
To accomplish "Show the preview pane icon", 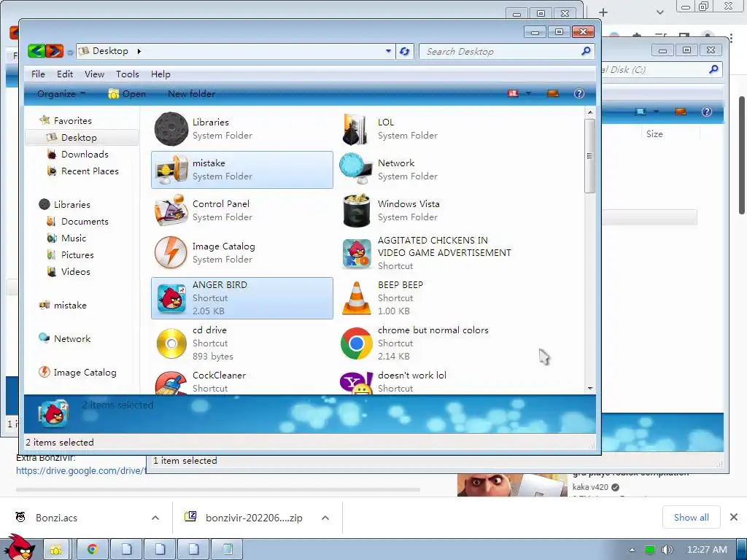I will (x=553, y=93).
